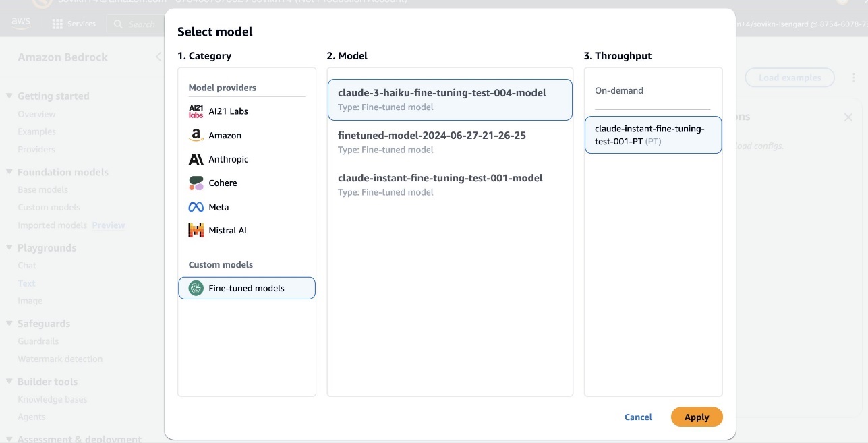Apply the selected model

click(x=697, y=417)
